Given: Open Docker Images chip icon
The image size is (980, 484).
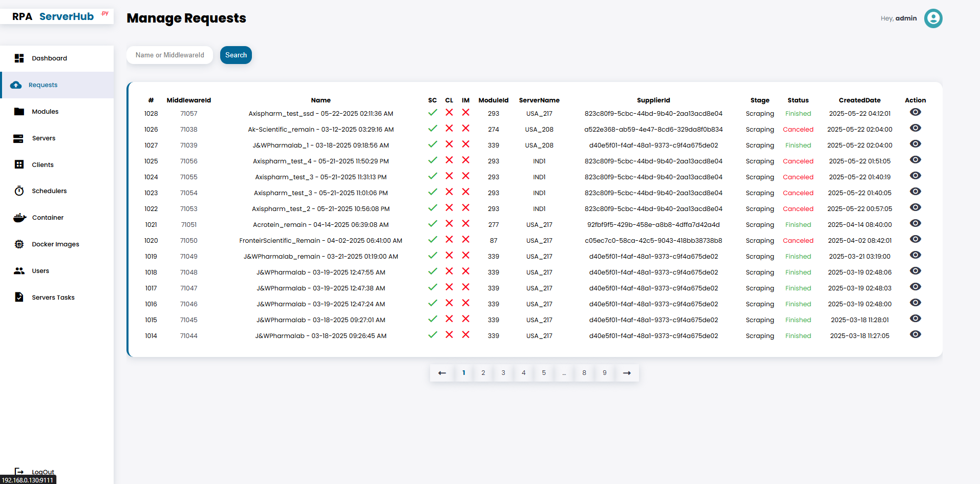Looking at the screenshot, I should [x=19, y=244].
